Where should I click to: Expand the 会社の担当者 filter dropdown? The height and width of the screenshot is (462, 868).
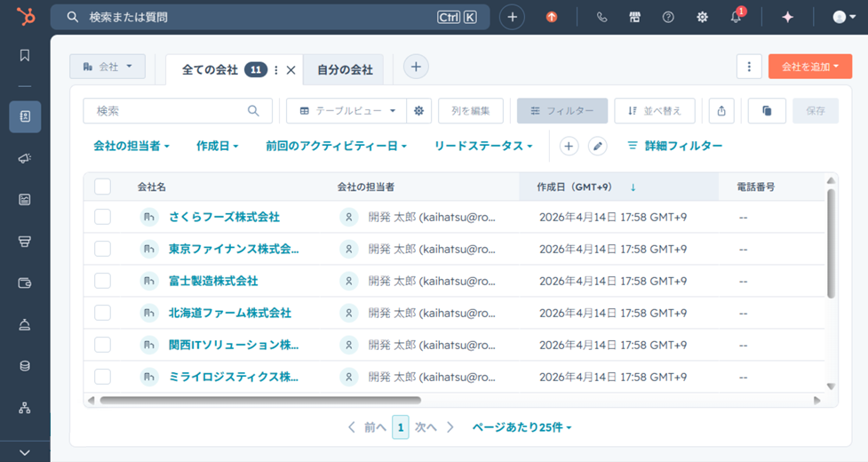(131, 146)
